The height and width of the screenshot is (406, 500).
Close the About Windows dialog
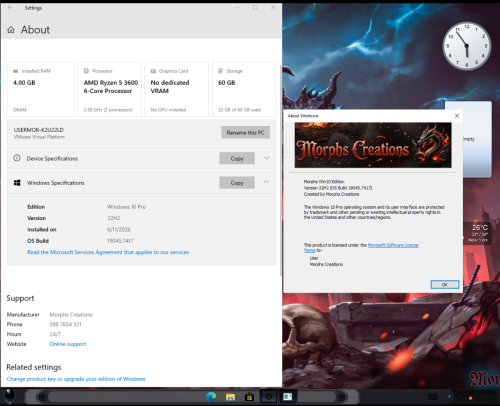coord(457,116)
